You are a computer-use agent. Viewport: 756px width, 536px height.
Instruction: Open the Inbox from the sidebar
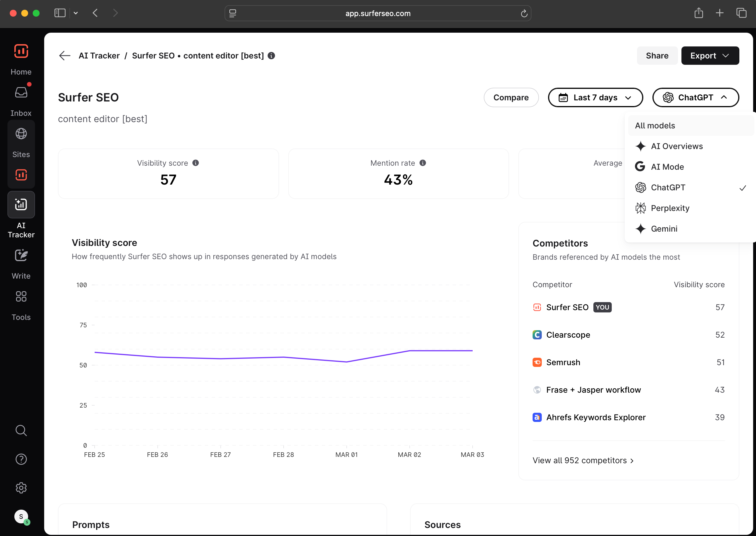(21, 93)
